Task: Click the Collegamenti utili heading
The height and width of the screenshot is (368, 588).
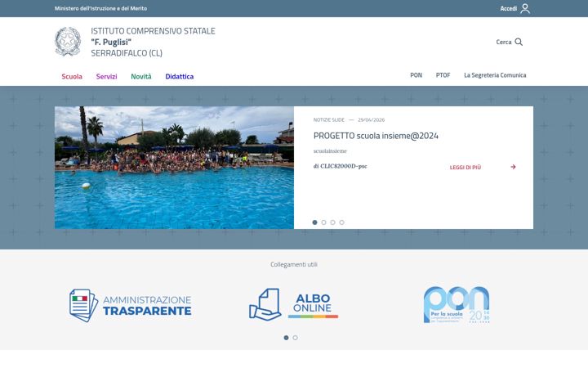Action: (294, 264)
